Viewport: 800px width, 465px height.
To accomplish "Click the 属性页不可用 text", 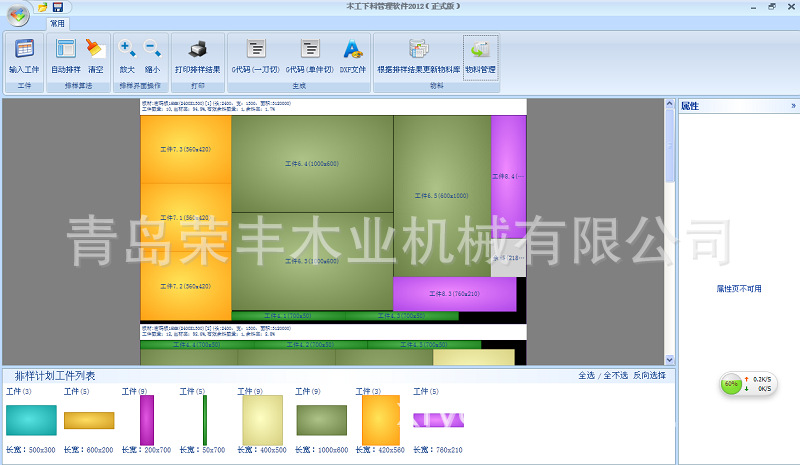I will pyautogui.click(x=738, y=289).
